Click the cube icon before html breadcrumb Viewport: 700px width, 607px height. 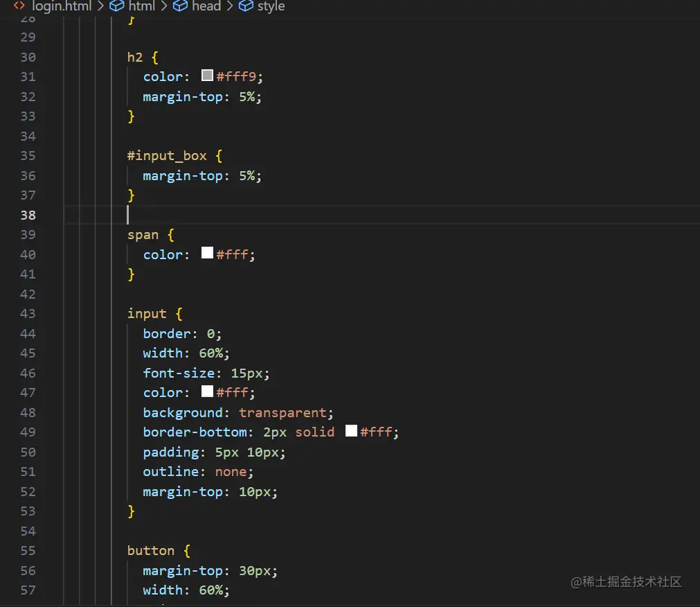(116, 6)
